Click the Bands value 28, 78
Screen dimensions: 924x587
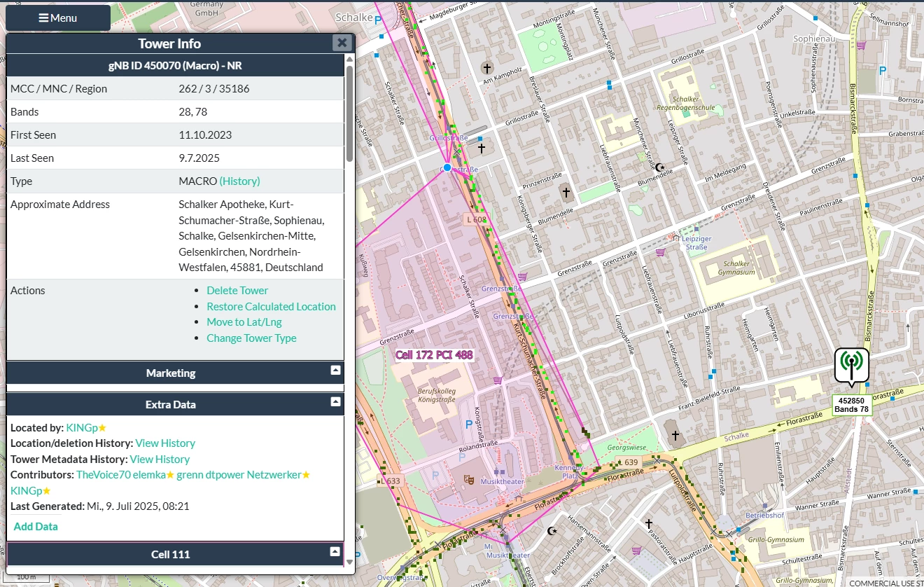(x=193, y=111)
